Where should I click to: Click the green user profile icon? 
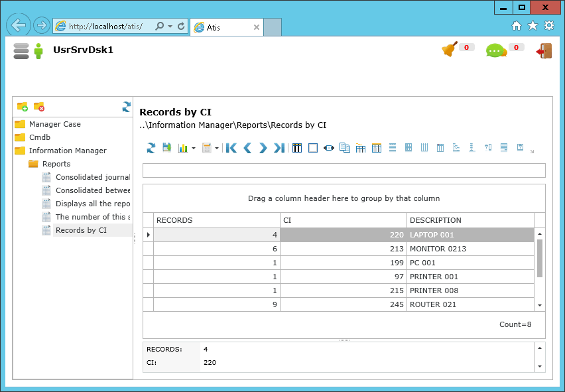(x=38, y=51)
